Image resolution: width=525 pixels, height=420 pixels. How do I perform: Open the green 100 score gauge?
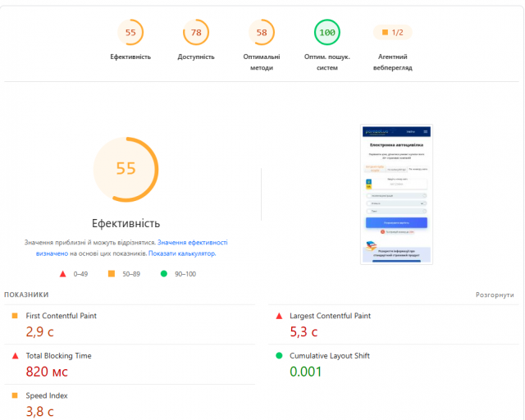click(327, 33)
